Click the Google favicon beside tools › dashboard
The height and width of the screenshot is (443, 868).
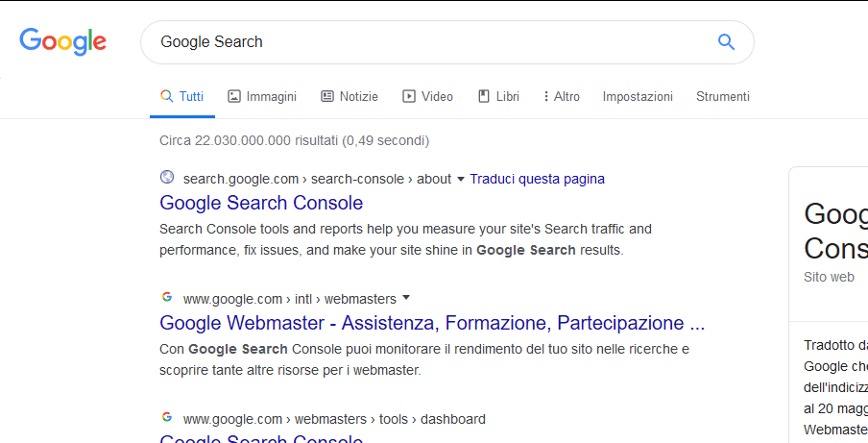pyautogui.click(x=167, y=418)
